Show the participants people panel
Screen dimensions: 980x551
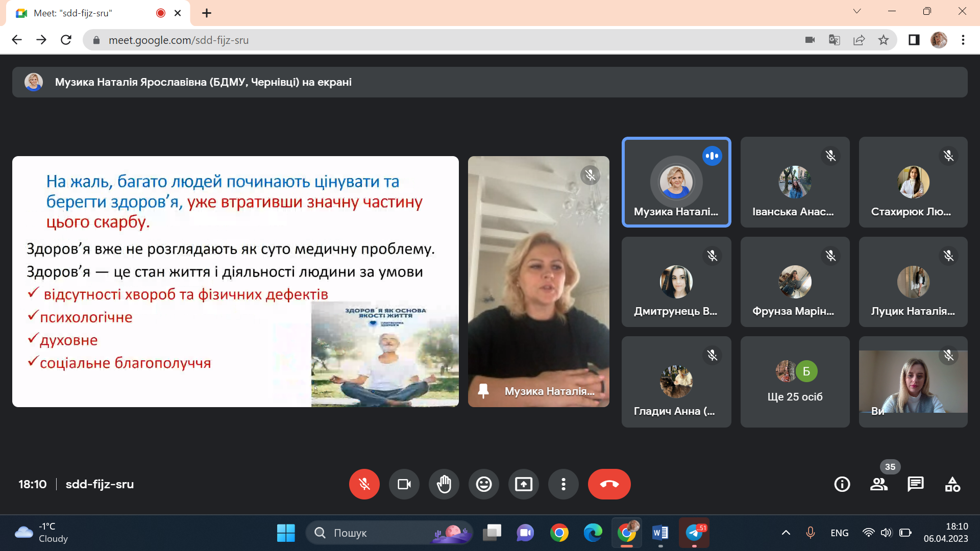pyautogui.click(x=878, y=484)
